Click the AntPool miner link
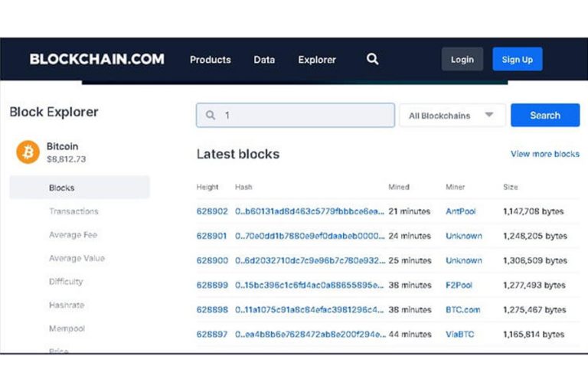The height and width of the screenshot is (392, 588). click(461, 211)
